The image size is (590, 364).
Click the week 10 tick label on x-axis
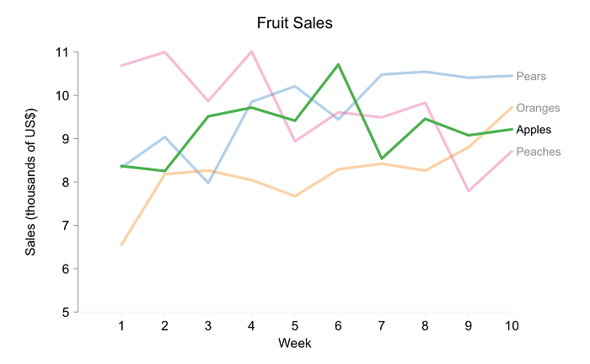[511, 325]
